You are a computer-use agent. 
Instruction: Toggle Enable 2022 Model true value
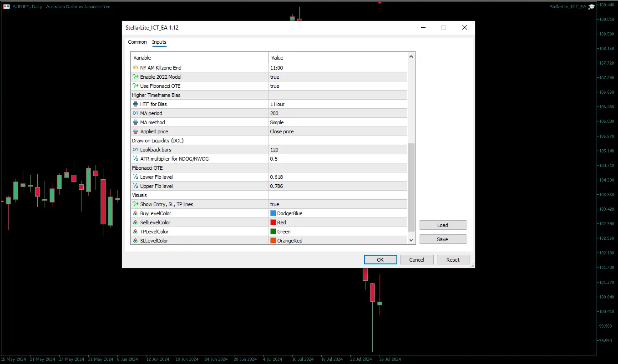[x=338, y=77]
